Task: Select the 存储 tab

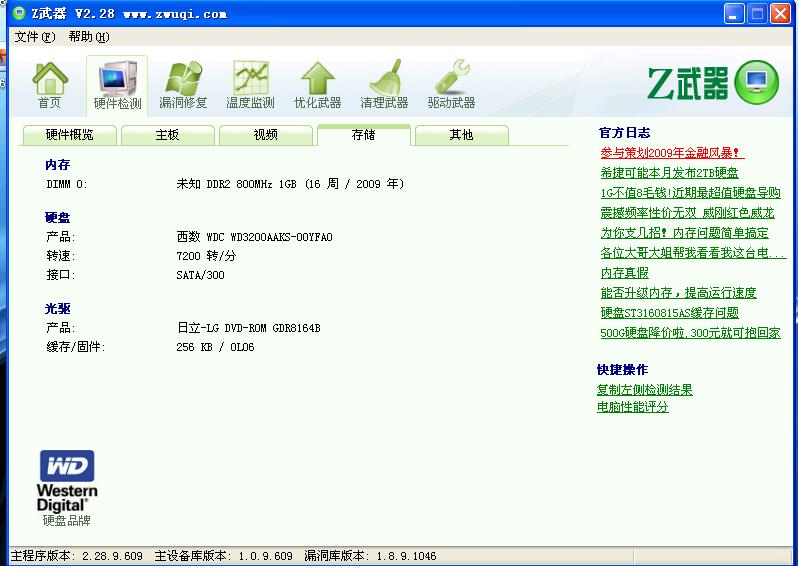Action: pos(363,135)
